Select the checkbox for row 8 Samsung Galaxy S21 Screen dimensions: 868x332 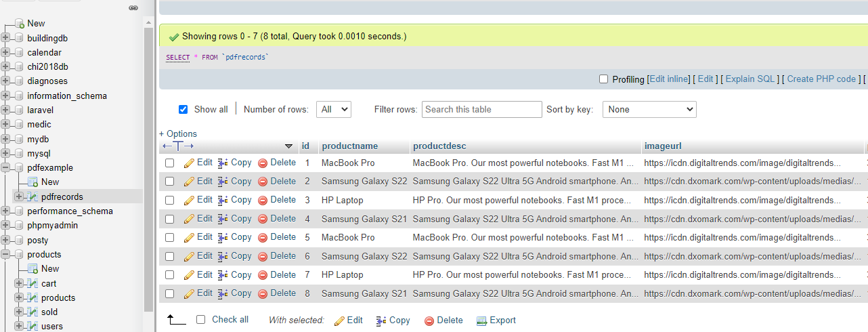coord(170,293)
